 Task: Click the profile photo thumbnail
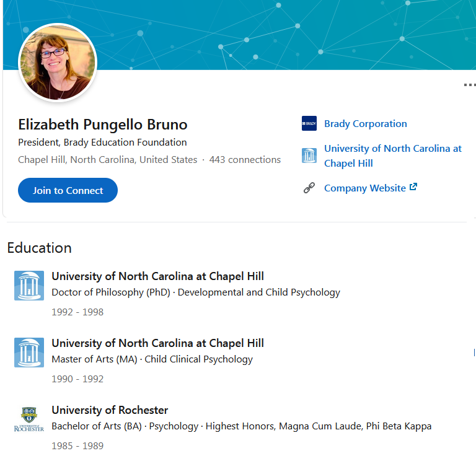point(58,63)
